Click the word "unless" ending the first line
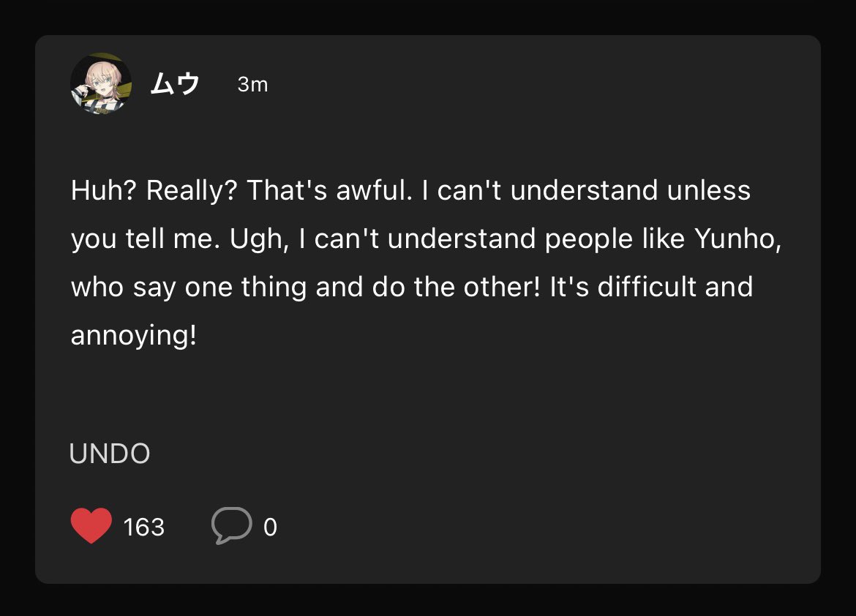The image size is (856, 616). 709,191
